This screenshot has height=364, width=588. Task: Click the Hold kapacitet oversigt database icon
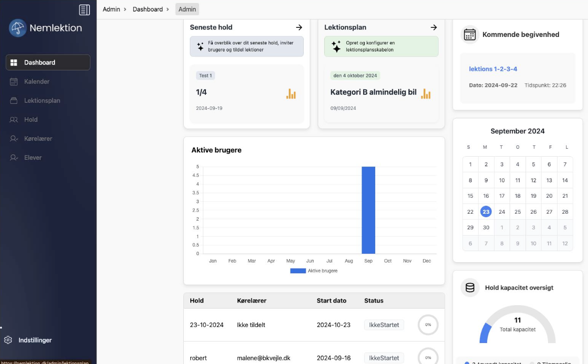coord(470,288)
